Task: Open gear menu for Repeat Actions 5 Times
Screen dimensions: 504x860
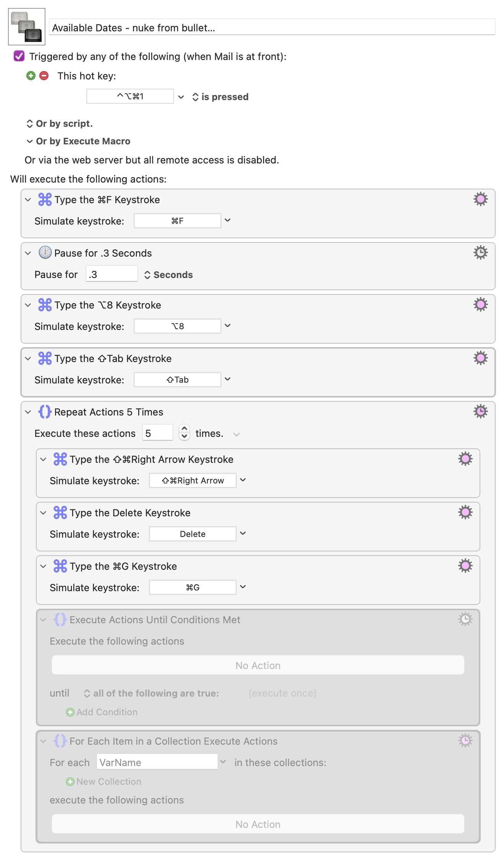Action: pyautogui.click(x=481, y=411)
